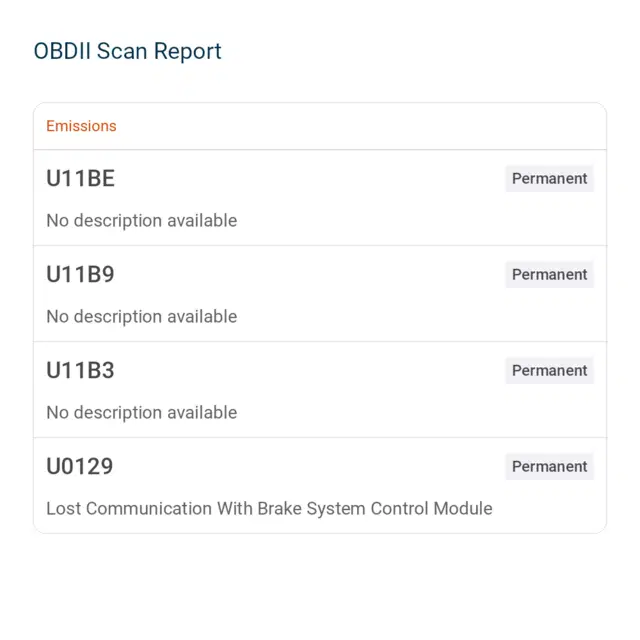Screen dimensions: 640x640
Task: Click U11BE's No description available text
Action: pos(142,220)
